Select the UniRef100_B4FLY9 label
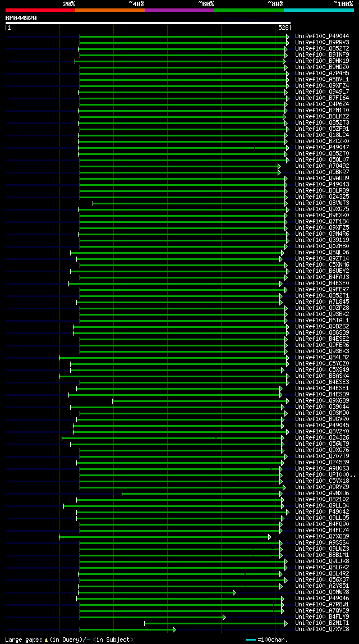The image size is (359, 644). point(322,617)
